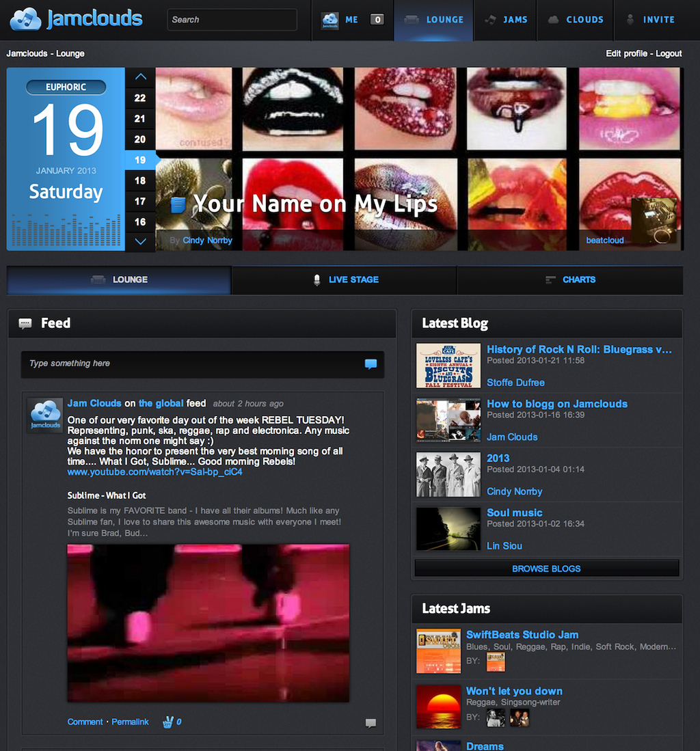Open 'Soul music' blog post
Screen dimensions: 700x751
(515, 513)
